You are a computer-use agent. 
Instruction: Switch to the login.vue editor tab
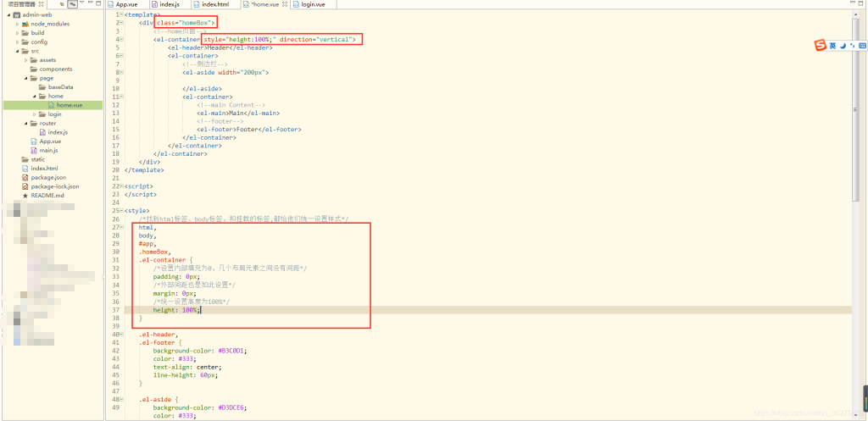click(309, 4)
